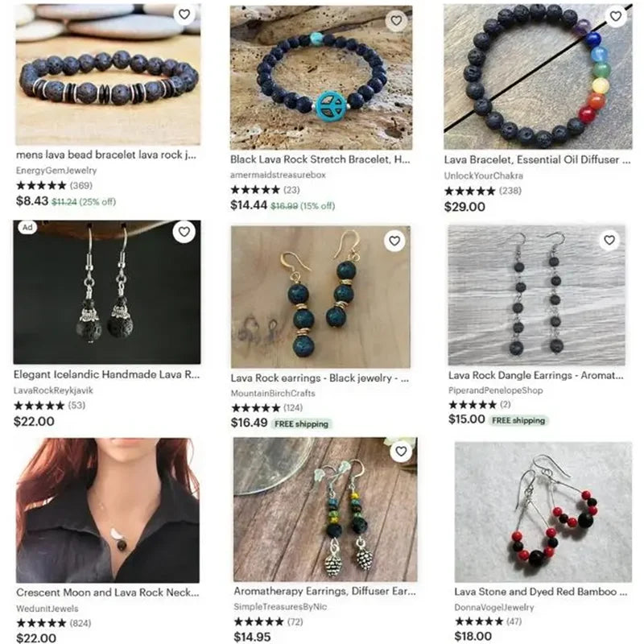644x644 pixels.
Task: Open the EnergyGemJewelry shop link
Action: coord(56,171)
